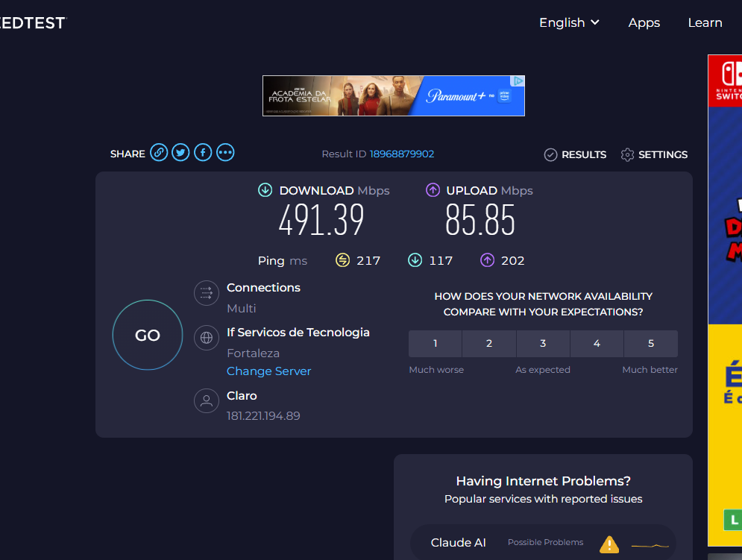Click the Settings gear icon
The width and height of the screenshot is (742, 560).
pos(627,154)
